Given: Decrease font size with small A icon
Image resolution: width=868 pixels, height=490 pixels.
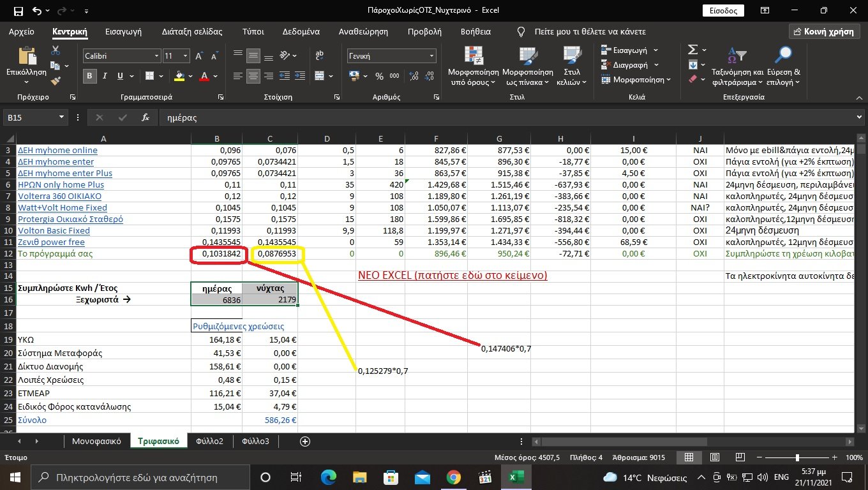Looking at the screenshot, I should [213, 56].
